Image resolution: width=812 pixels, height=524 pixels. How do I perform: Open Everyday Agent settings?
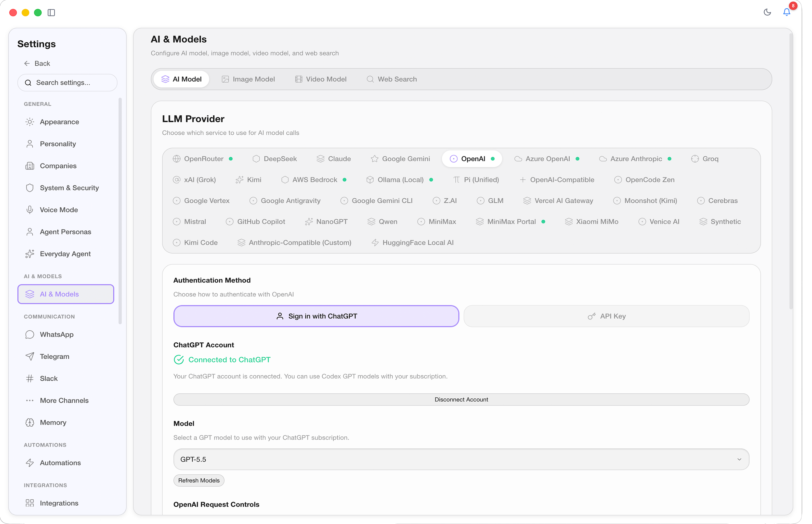pos(65,254)
